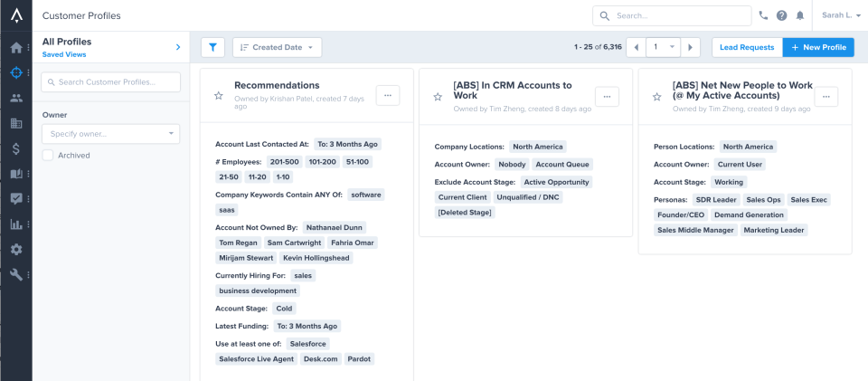Click the [Deleted Stage] tag
The width and height of the screenshot is (868, 381).
[465, 212]
